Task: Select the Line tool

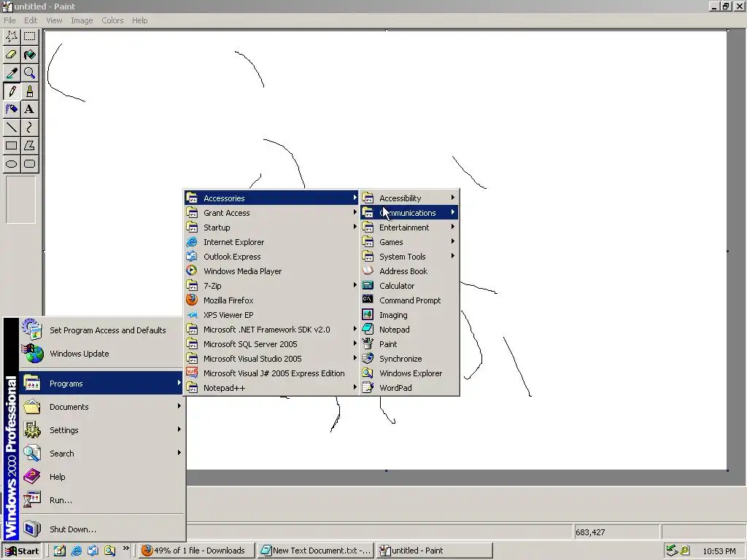Action: tap(12, 127)
